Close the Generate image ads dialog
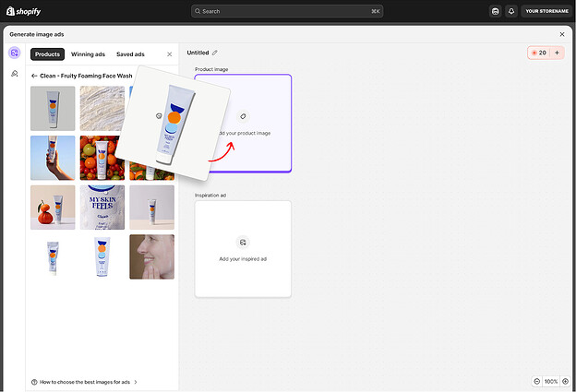 click(561, 34)
